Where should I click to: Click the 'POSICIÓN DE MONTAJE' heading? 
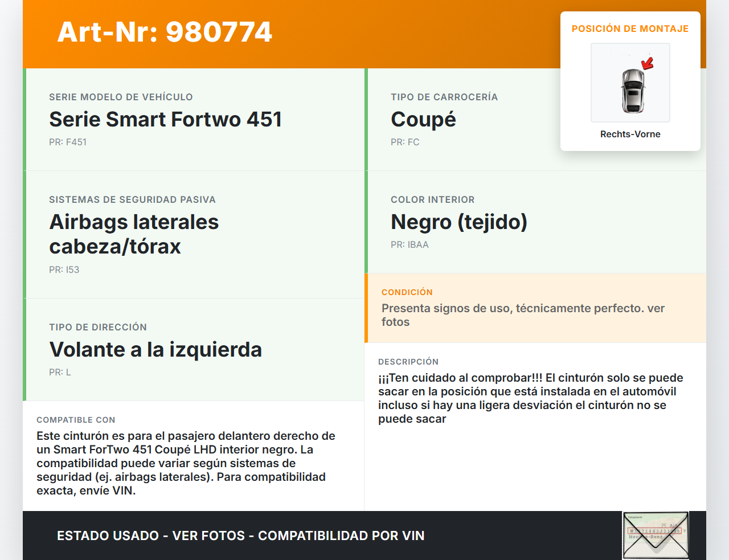pos(630,28)
